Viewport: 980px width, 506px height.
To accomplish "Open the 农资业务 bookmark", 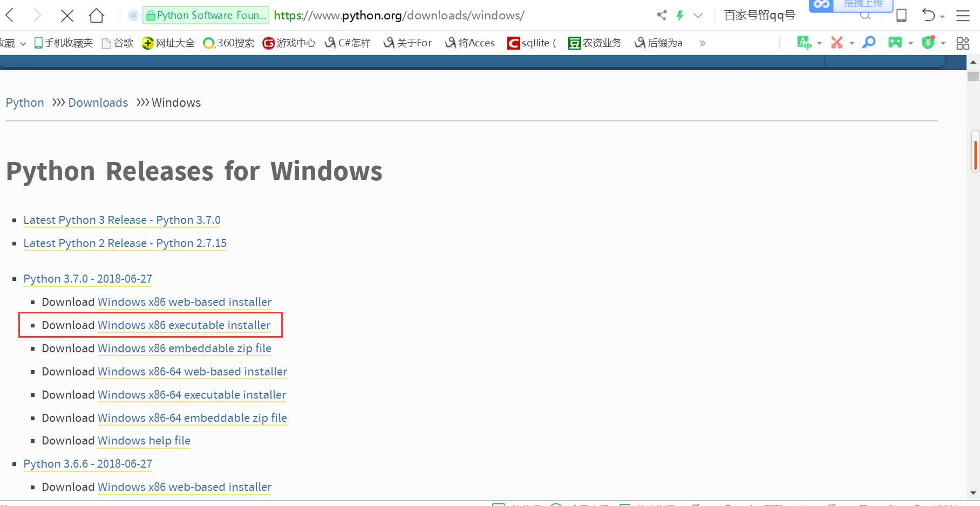I will (595, 43).
